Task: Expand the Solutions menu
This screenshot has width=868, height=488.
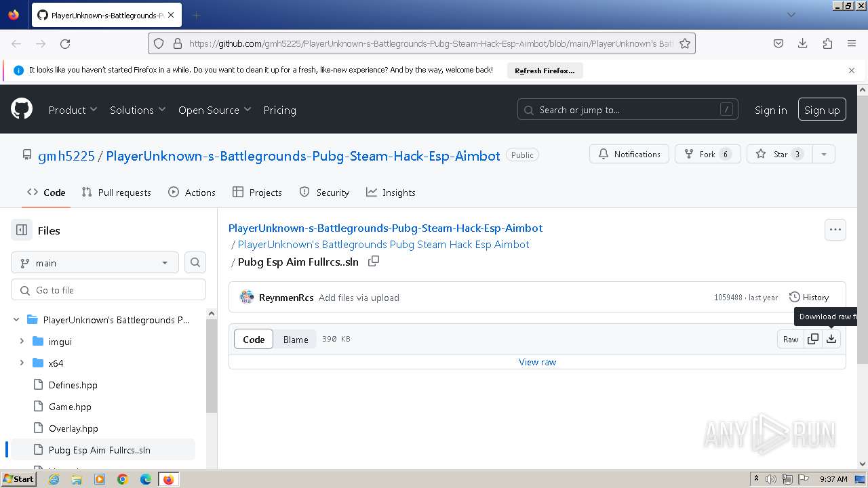Action: (x=138, y=110)
